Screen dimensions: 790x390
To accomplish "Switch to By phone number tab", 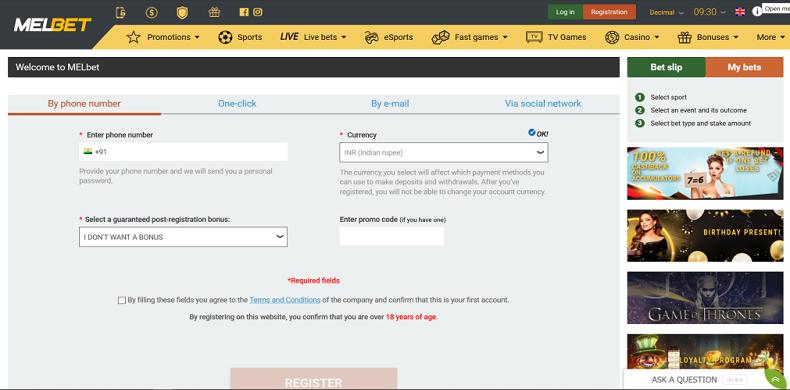I will (x=84, y=104).
